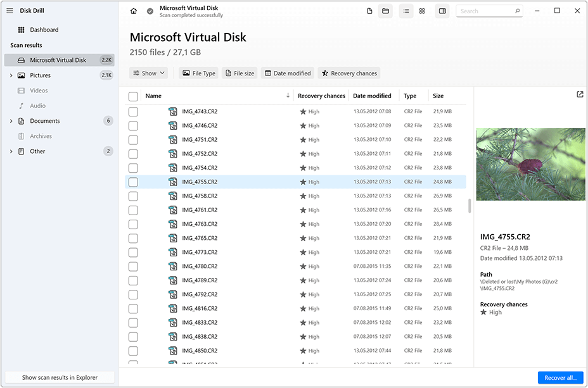Select the list view icon
Image resolution: width=588 pixels, height=388 pixels.
tap(406, 11)
